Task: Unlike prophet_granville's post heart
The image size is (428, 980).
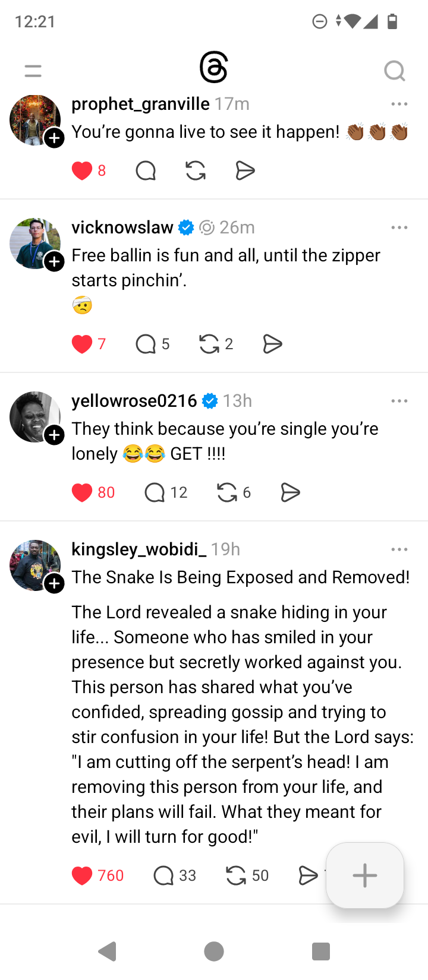Action: pos(82,171)
